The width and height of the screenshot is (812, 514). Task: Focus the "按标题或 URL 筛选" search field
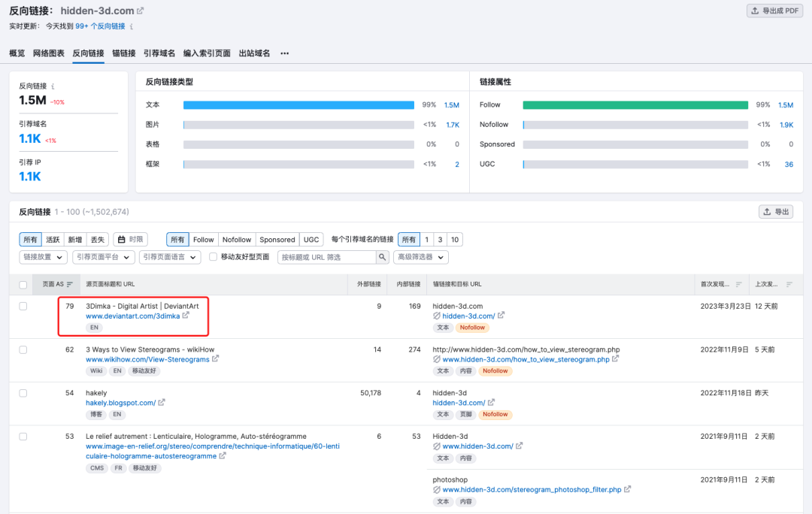point(327,257)
